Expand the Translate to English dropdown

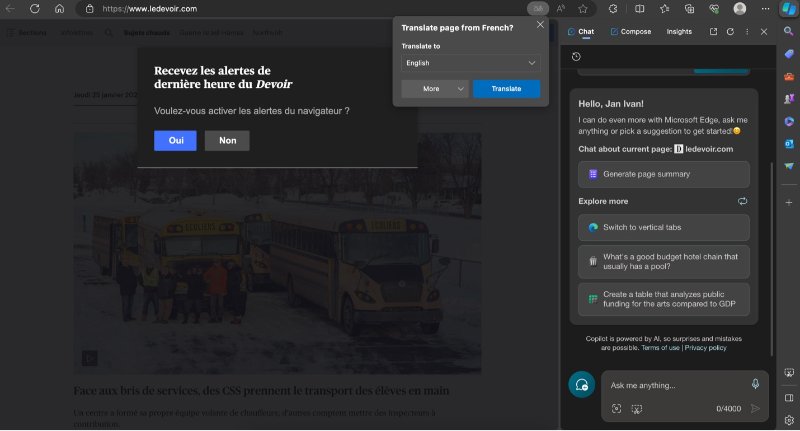[x=470, y=63]
